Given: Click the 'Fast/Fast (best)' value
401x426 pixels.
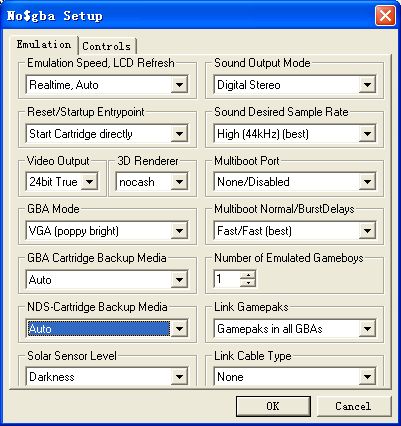Looking at the screenshot, I should [x=254, y=231].
